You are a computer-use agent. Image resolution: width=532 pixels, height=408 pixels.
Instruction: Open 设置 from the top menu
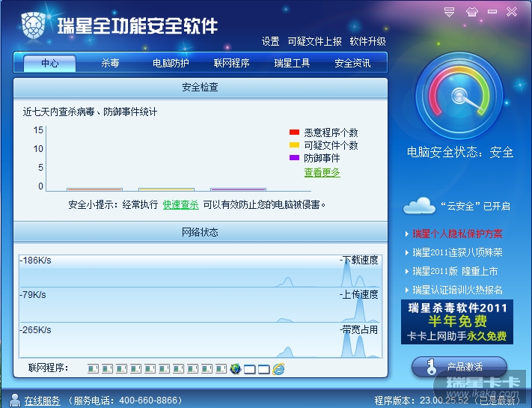(270, 41)
